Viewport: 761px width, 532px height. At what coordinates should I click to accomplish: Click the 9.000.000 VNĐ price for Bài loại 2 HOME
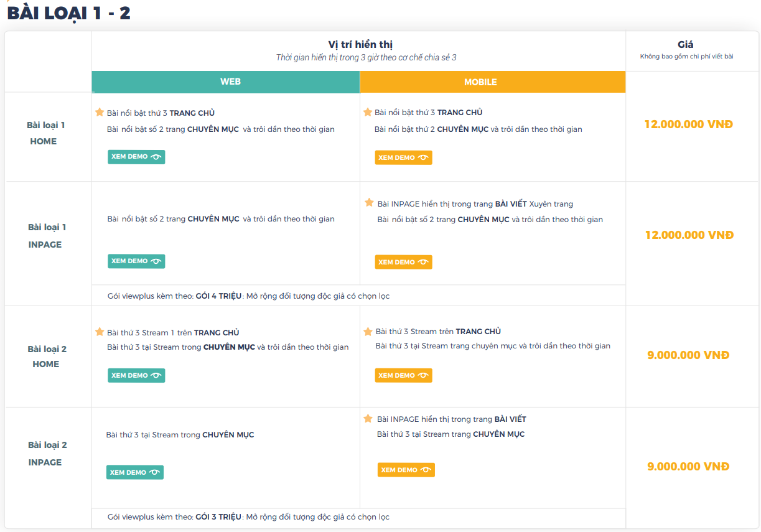(x=688, y=355)
